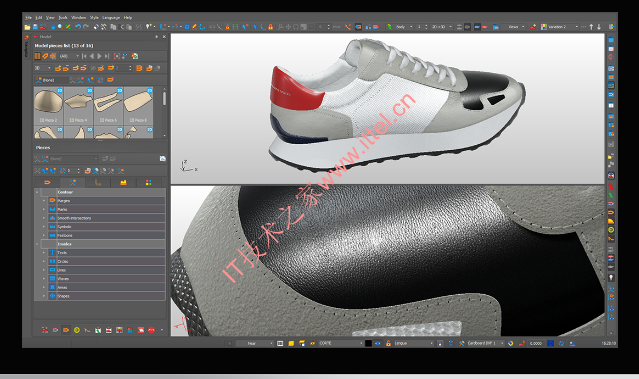Select the Shapes tree row
Screen dimensions: 639x379
tap(106, 296)
